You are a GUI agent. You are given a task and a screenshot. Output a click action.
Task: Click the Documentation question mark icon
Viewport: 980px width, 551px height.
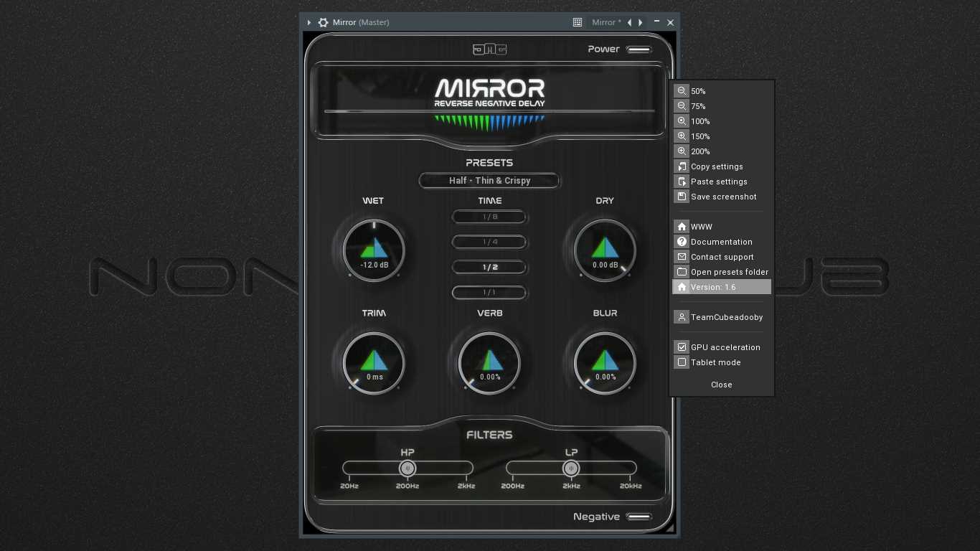tap(682, 242)
